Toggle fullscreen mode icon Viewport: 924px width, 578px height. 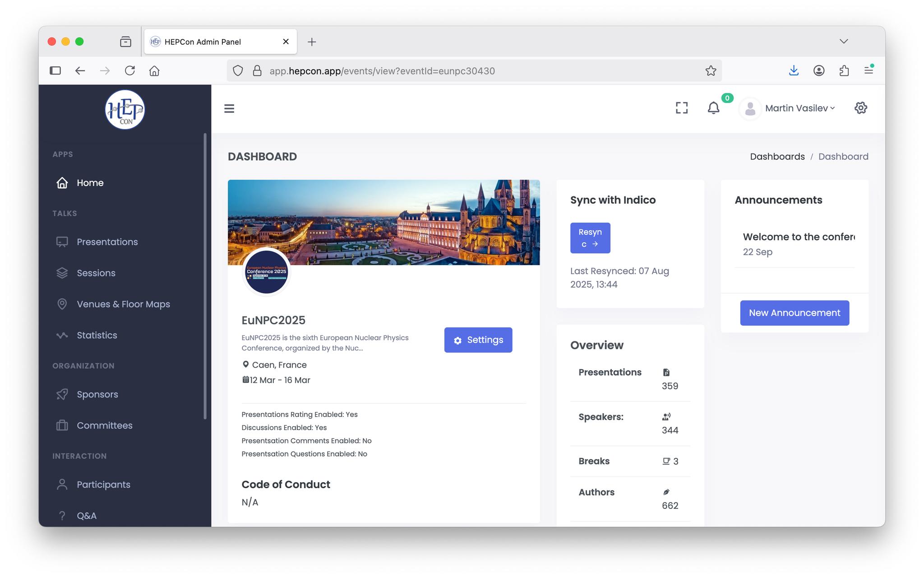[x=681, y=108]
